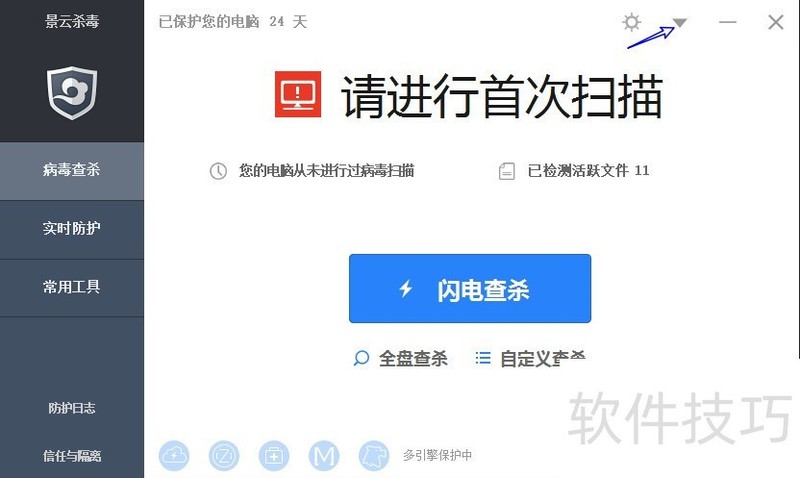Viewport: 800px width, 478px height.
Task: Start scan with 闪电查杀 button
Action: point(470,288)
